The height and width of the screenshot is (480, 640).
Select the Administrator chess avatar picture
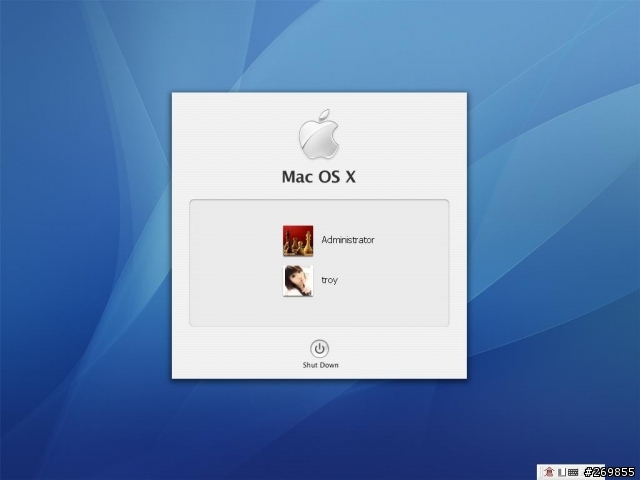point(298,241)
